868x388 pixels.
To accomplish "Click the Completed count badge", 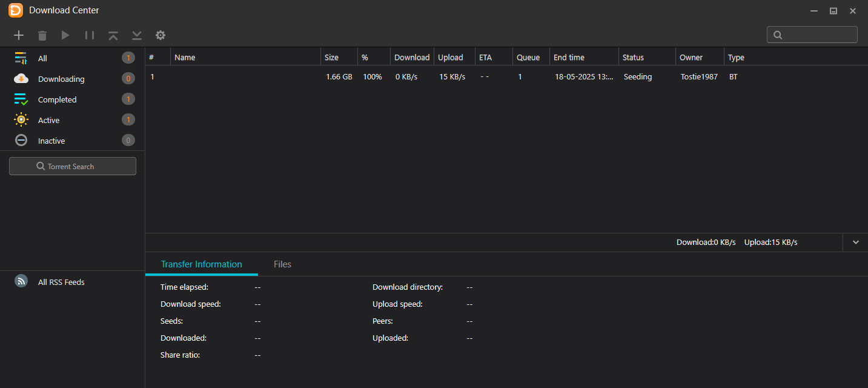I will 128,99.
